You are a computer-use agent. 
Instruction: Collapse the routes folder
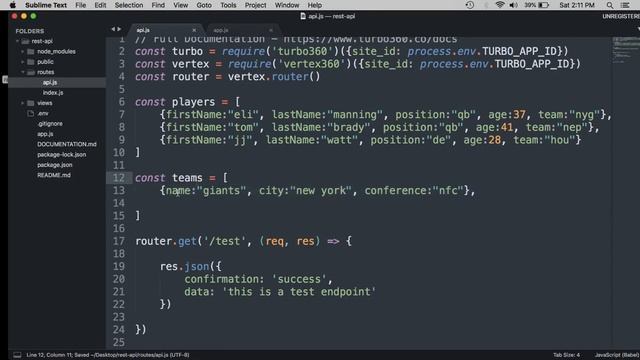tap(23, 72)
